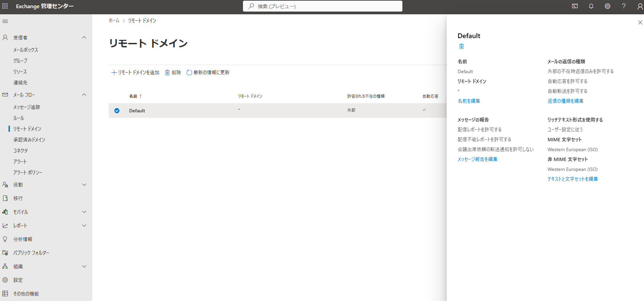This screenshot has height=301, width=644.
Task: Click the search magnifier icon
Action: coord(251,6)
